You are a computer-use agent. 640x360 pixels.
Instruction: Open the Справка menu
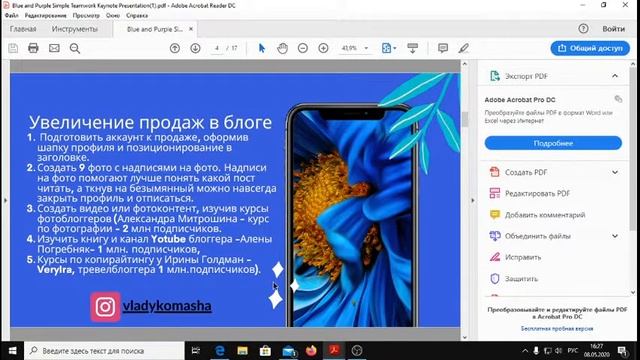[137, 16]
